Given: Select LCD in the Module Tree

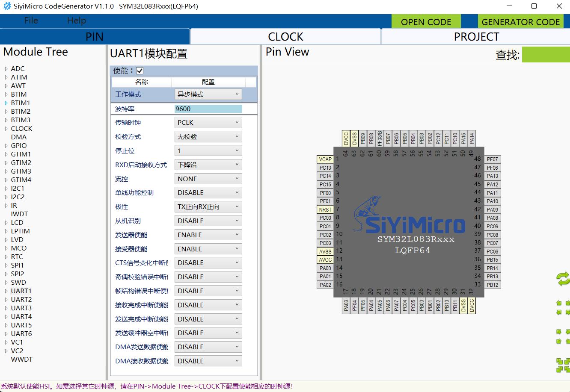Looking at the screenshot, I should (x=17, y=222).
